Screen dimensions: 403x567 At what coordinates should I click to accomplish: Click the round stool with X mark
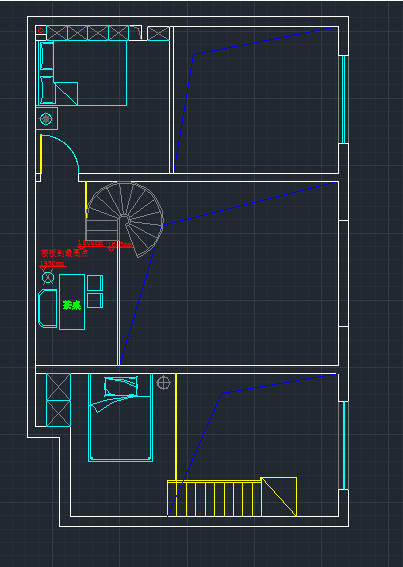point(48,278)
